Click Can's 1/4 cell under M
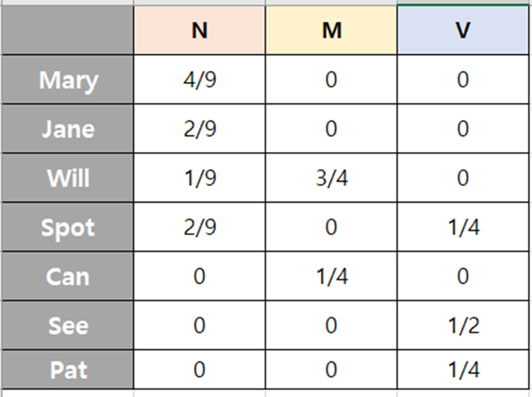The width and height of the screenshot is (532, 397). (332, 277)
